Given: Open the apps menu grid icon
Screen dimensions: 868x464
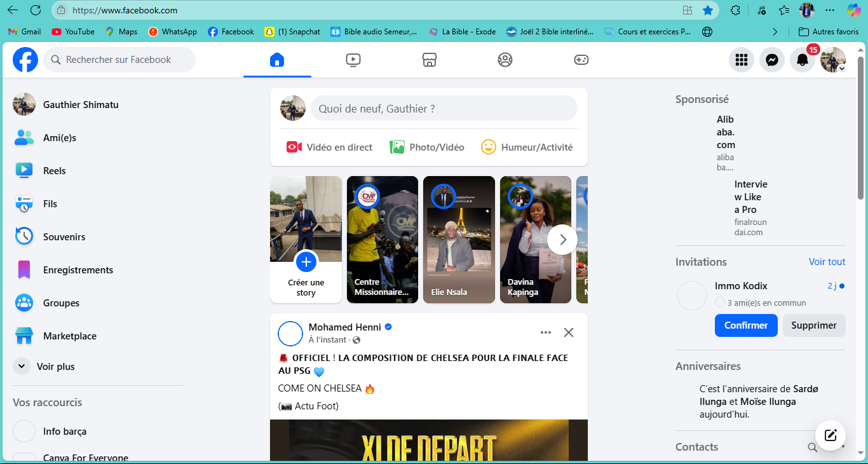Looking at the screenshot, I should [x=741, y=59].
